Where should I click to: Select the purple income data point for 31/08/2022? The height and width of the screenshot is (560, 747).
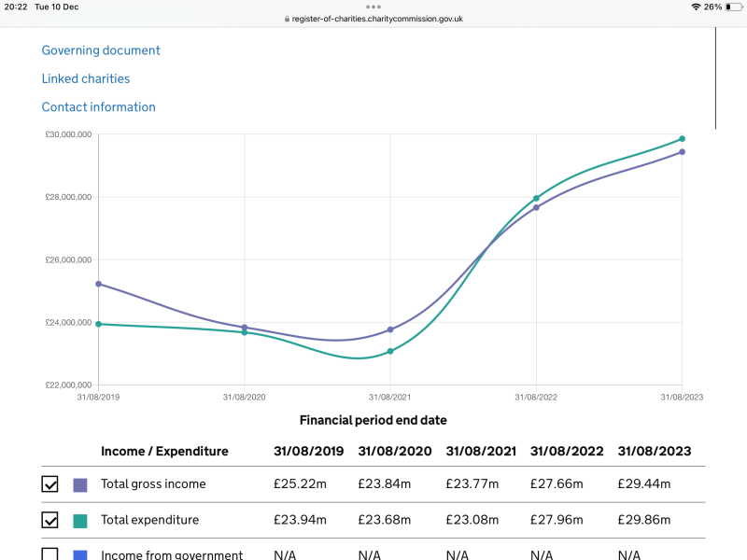coord(536,207)
